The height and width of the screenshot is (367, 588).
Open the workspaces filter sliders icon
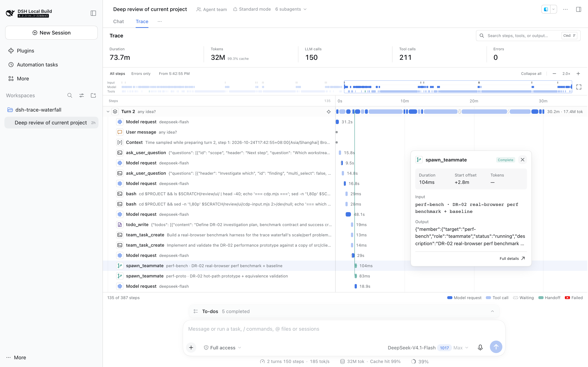point(81,95)
